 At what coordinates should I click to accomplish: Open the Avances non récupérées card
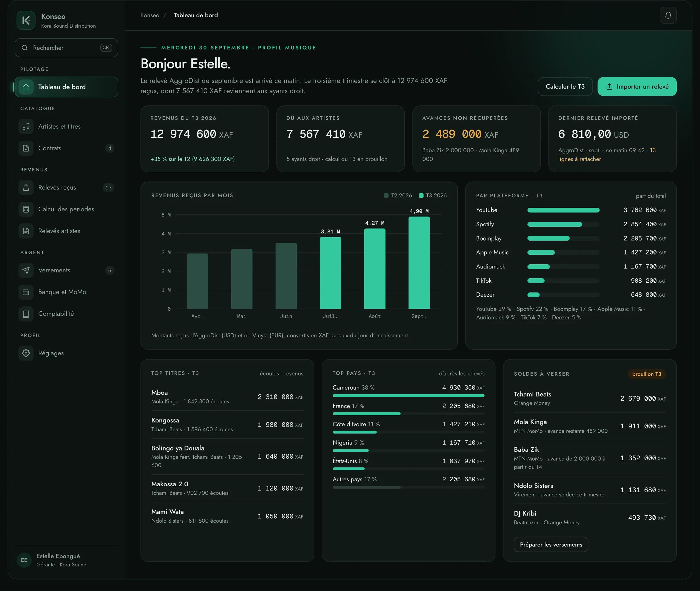tap(476, 139)
